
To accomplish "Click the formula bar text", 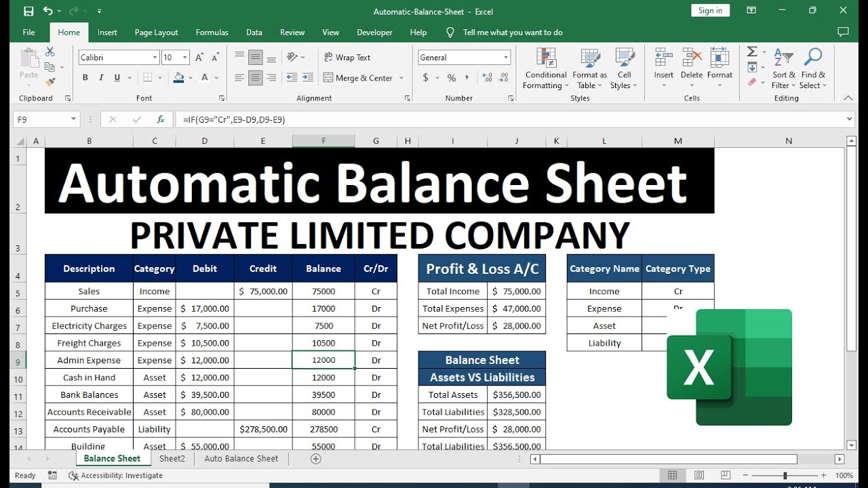I will (235, 119).
